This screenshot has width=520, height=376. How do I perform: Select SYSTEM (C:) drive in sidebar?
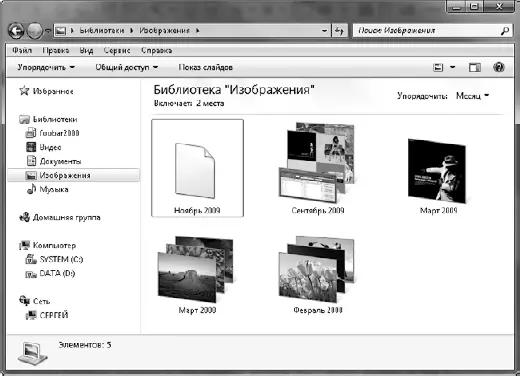click(x=54, y=259)
